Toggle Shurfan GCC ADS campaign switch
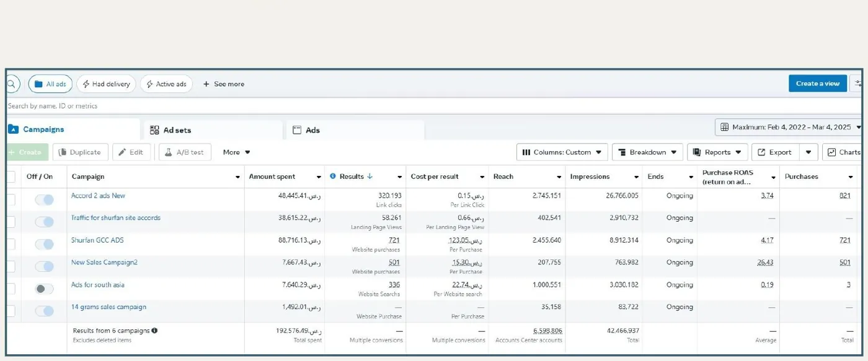Viewport: 868px width, 361px height. [44, 245]
